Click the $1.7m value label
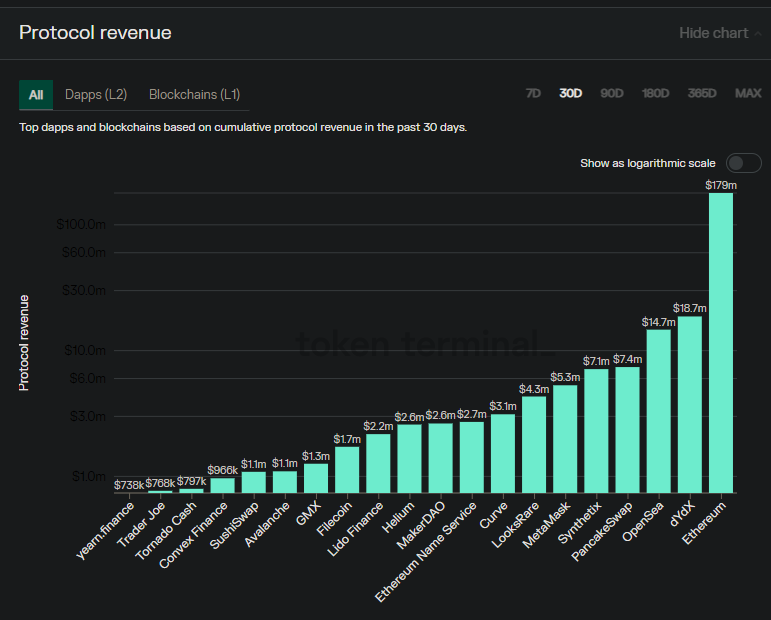771x620 pixels. tap(347, 439)
